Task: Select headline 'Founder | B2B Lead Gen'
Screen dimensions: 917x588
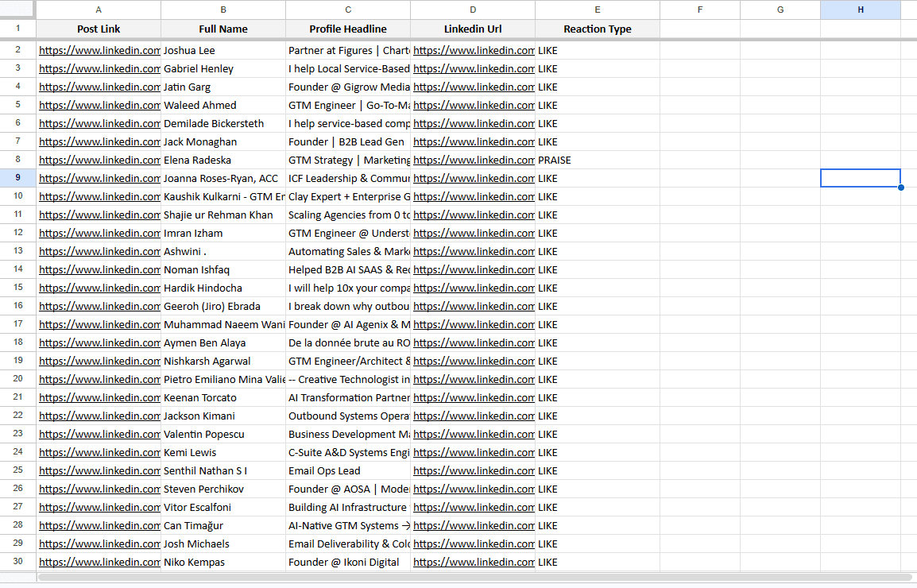Action: pyautogui.click(x=348, y=141)
